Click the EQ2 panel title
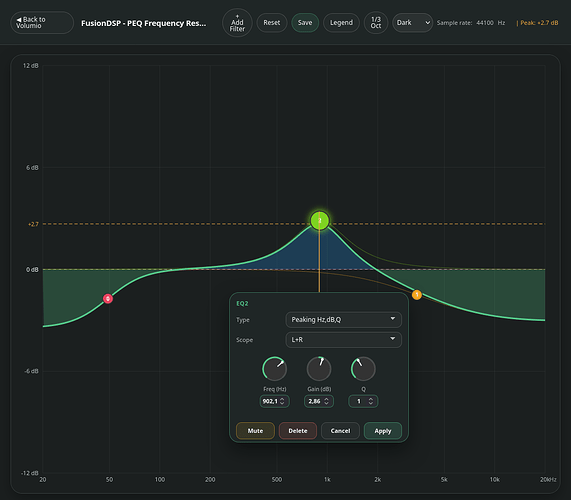571x500 pixels. tap(242, 303)
